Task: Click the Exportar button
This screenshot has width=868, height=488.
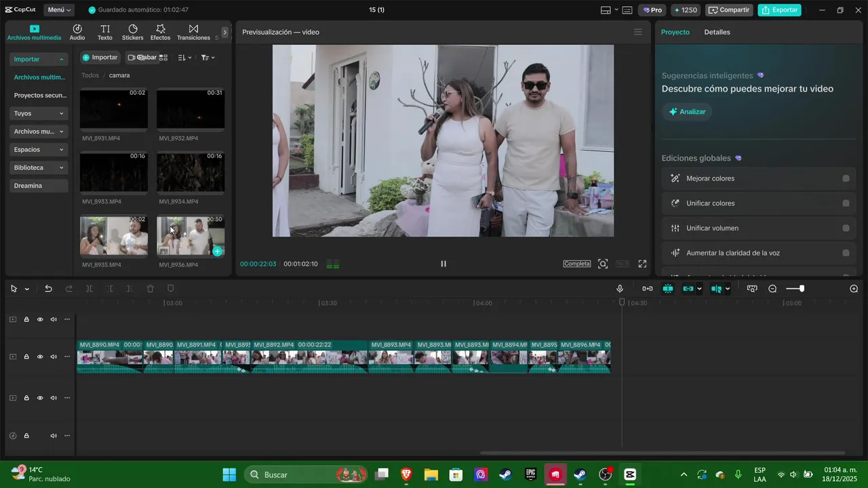Action: [779, 10]
